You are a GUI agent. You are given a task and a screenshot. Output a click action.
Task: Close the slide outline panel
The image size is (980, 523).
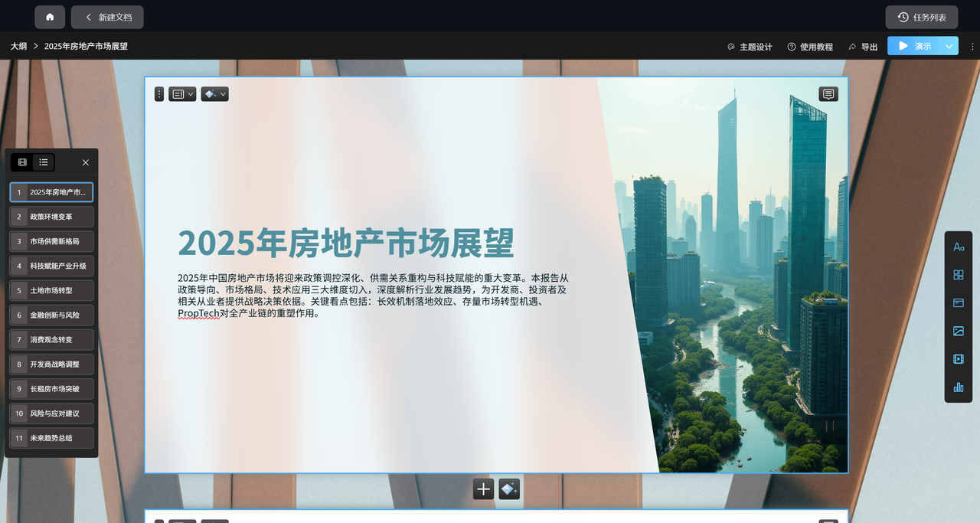coord(86,162)
